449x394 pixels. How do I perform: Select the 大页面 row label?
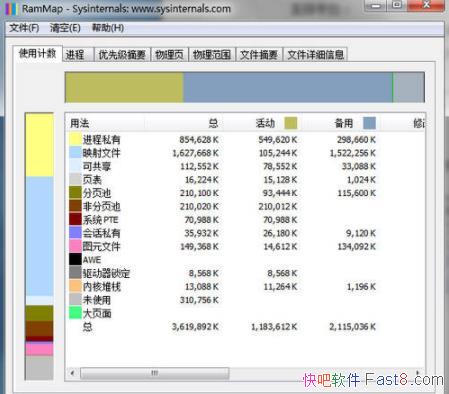(97, 313)
